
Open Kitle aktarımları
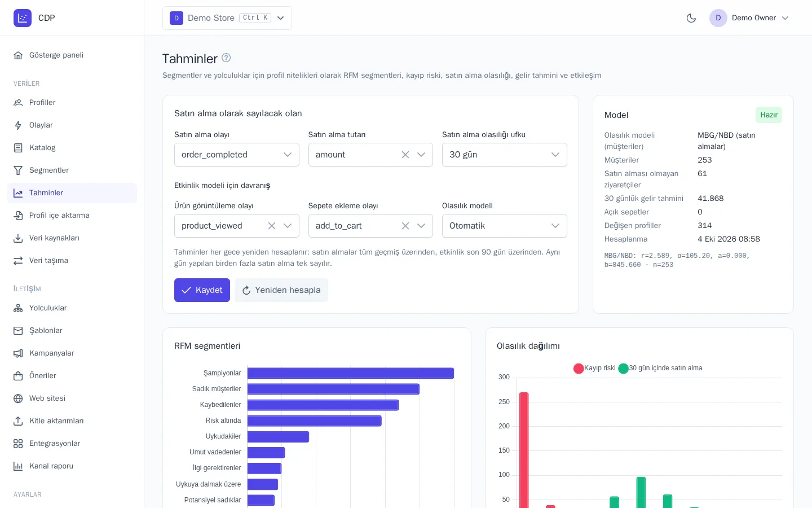(72, 421)
